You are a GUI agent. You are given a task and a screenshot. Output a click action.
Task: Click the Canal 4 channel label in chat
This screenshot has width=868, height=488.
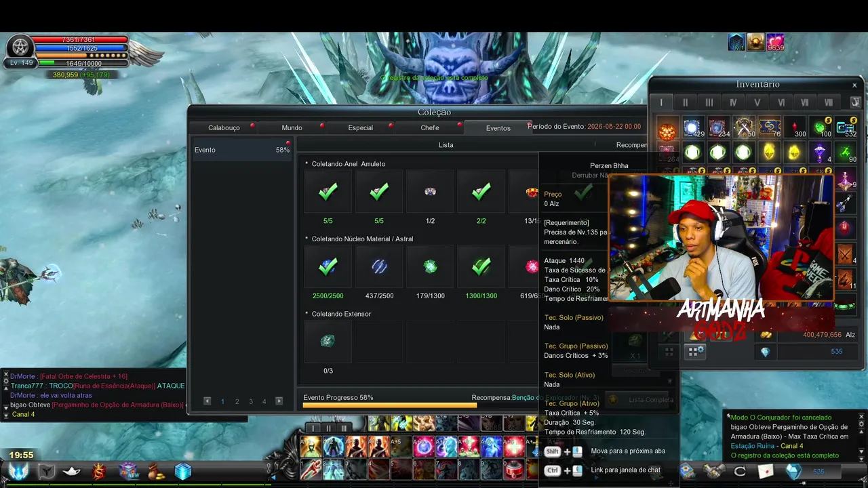point(23,414)
